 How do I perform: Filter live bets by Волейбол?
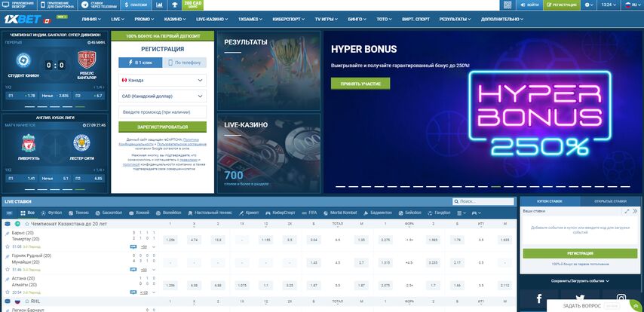[x=168, y=213]
